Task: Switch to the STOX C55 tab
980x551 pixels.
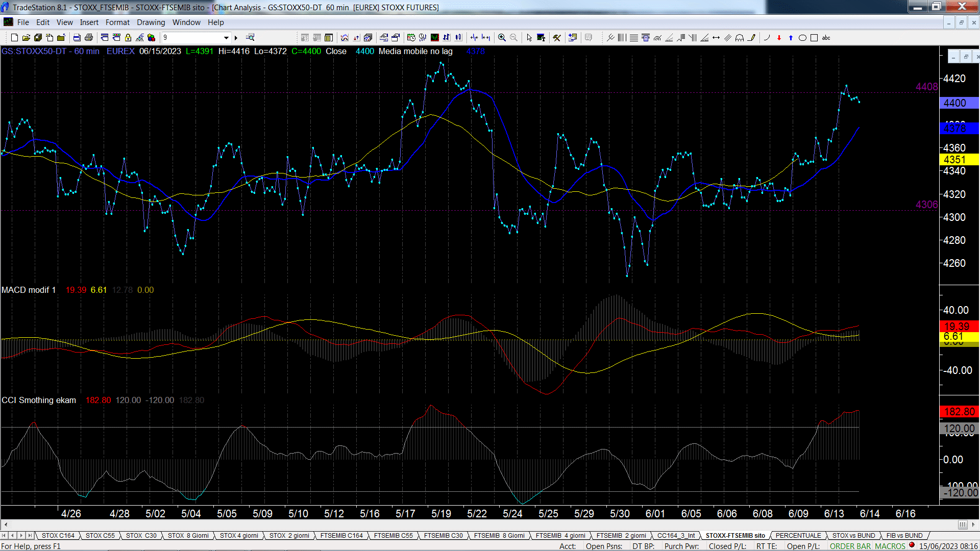Action: pyautogui.click(x=100, y=536)
